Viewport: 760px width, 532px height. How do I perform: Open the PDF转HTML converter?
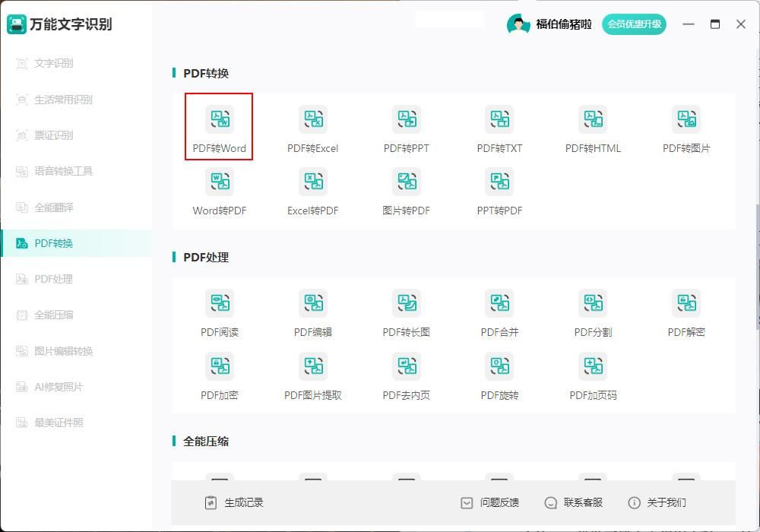coord(593,126)
